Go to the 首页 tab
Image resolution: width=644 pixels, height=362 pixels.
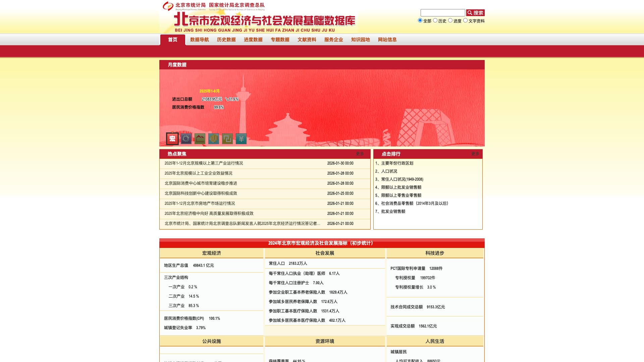pos(173,40)
